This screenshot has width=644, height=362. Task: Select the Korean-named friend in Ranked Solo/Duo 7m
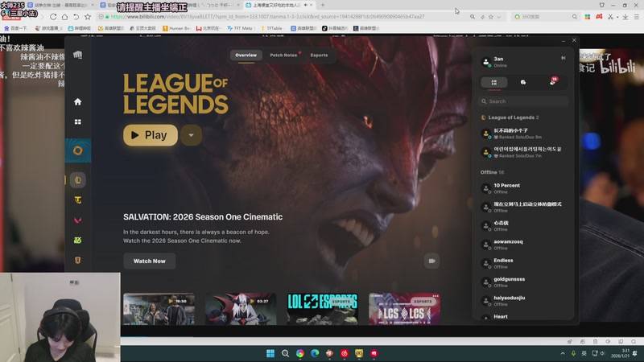522,152
